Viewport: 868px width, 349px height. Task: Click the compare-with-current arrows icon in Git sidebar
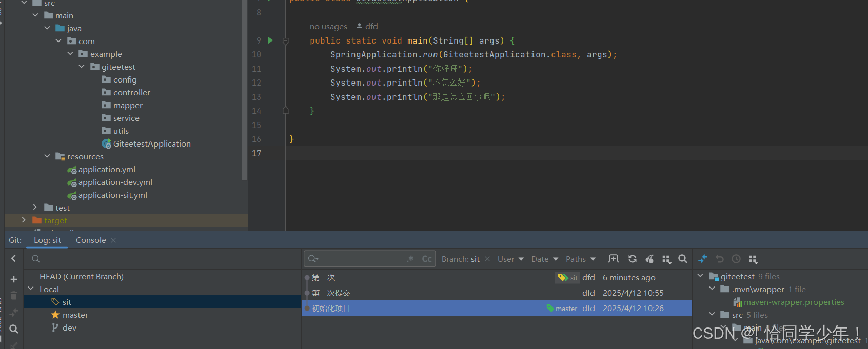[14, 313]
